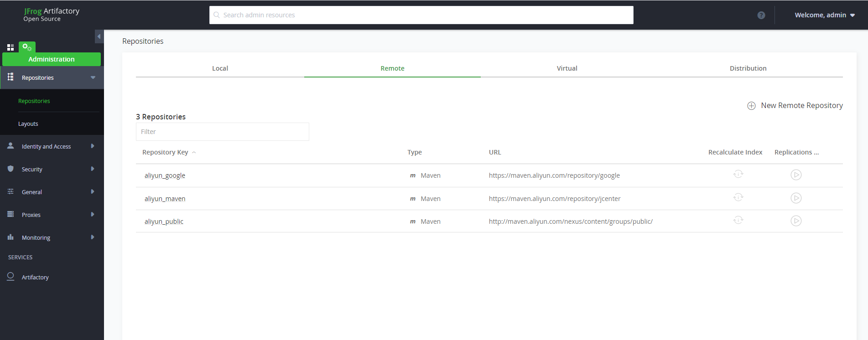Open Layouts submenu item
The height and width of the screenshot is (340, 868).
click(28, 124)
